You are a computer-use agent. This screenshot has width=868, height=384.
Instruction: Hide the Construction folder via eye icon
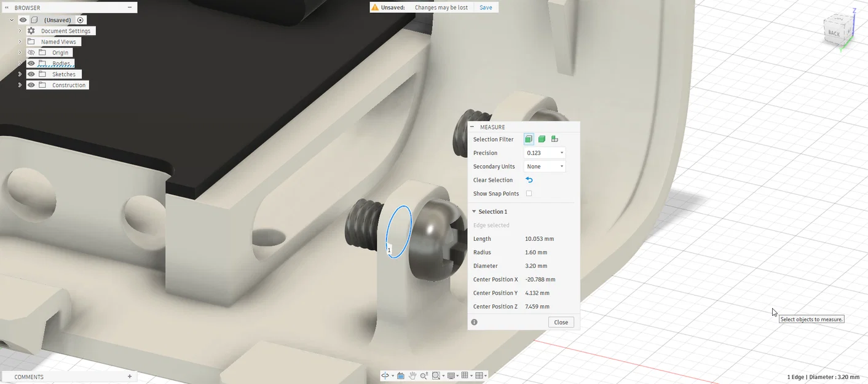31,85
